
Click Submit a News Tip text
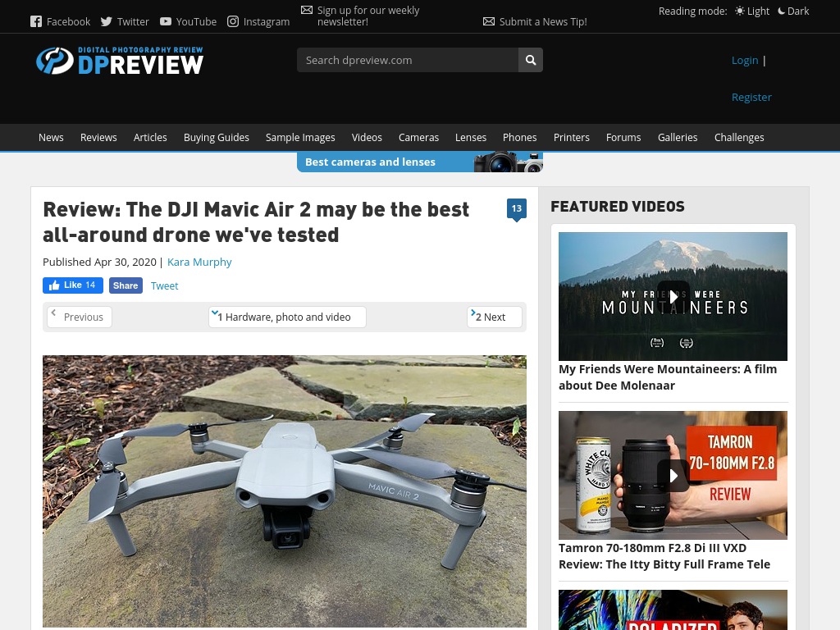[543, 22]
